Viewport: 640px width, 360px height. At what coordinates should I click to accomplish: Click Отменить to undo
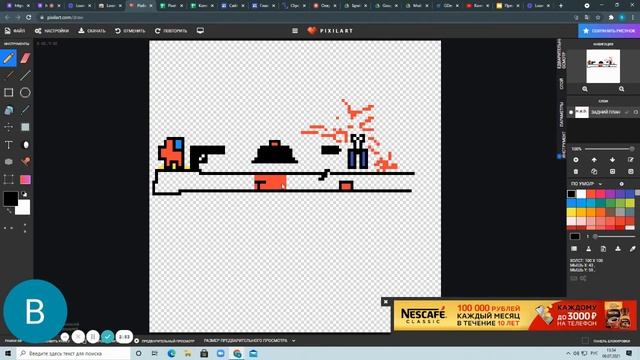click(x=130, y=31)
